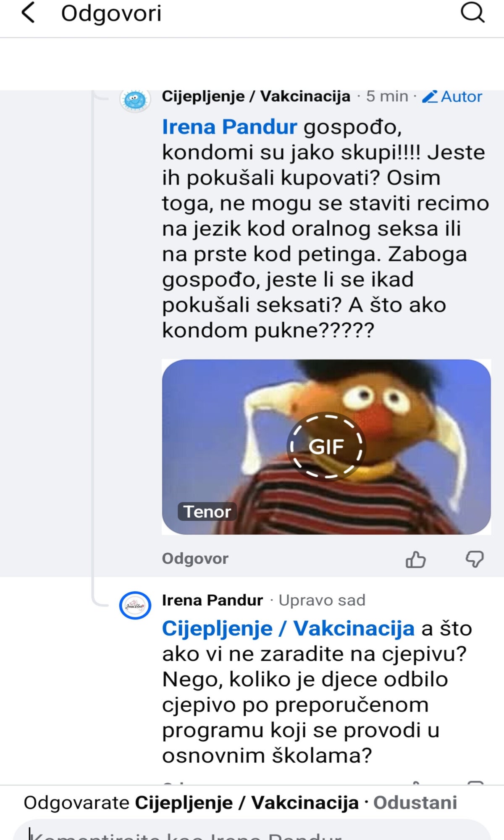The width and height of the screenshot is (504, 840).
Task: Tap the Odgovori page title
Action: pyautogui.click(x=111, y=13)
